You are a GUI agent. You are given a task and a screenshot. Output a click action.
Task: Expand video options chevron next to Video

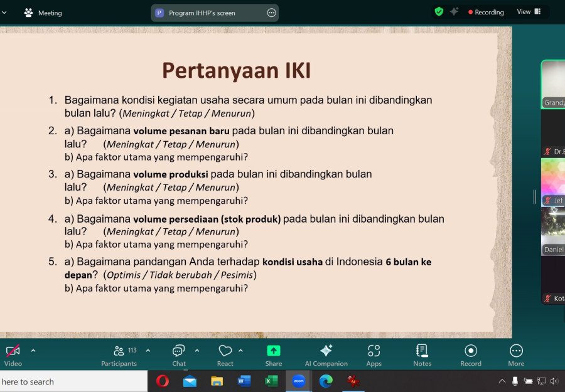[x=33, y=350]
